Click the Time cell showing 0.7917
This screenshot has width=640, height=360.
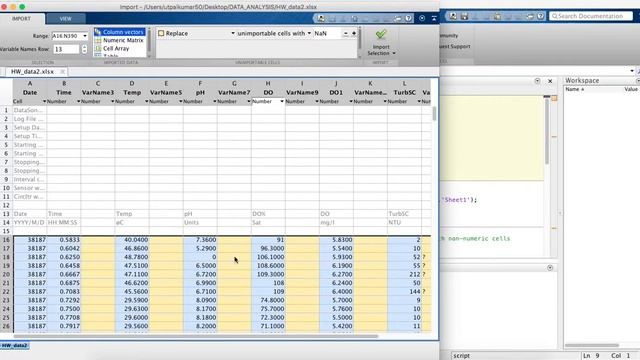(64, 326)
